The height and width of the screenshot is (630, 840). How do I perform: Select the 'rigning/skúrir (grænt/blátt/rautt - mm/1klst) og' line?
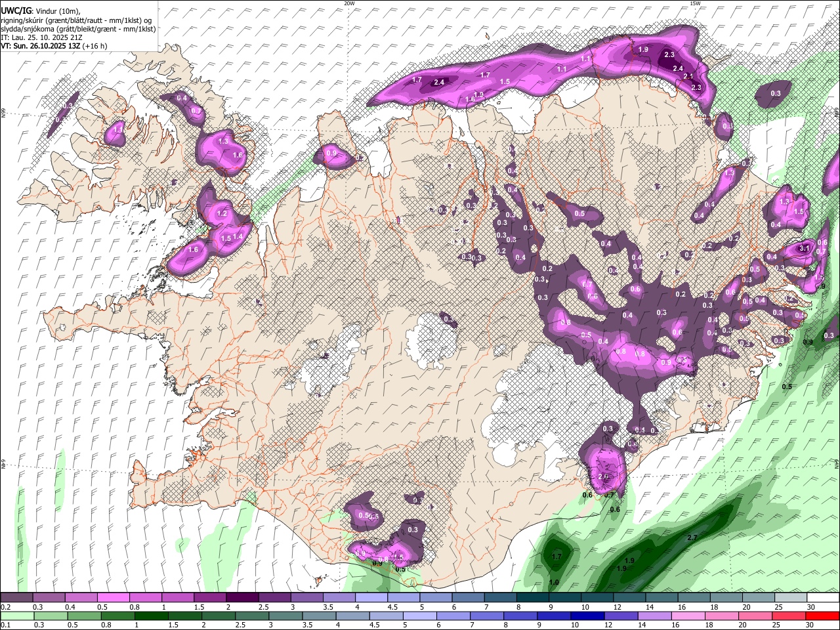pyautogui.click(x=76, y=20)
